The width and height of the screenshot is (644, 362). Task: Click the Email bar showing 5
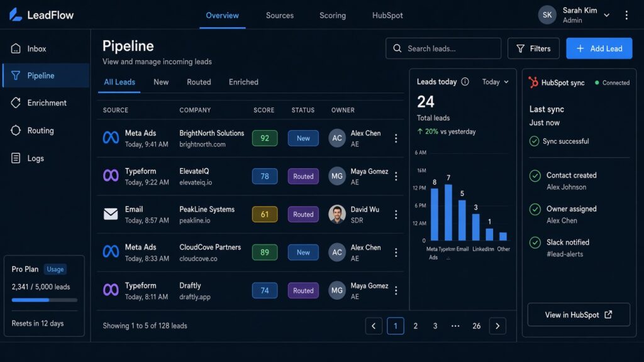(x=462, y=220)
